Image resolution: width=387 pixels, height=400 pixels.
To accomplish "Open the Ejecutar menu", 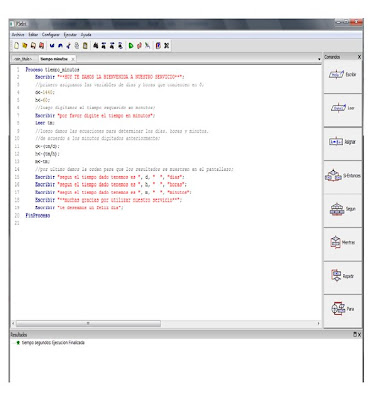I will coord(70,35).
